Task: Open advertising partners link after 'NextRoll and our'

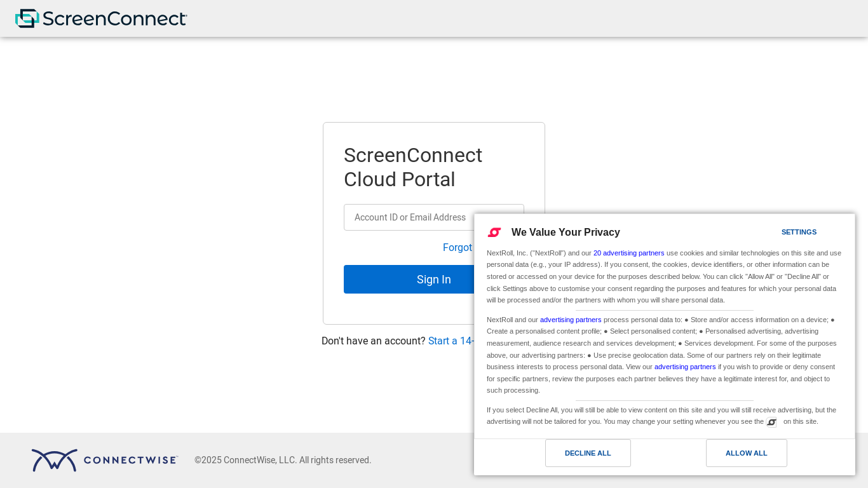Action: (571, 320)
